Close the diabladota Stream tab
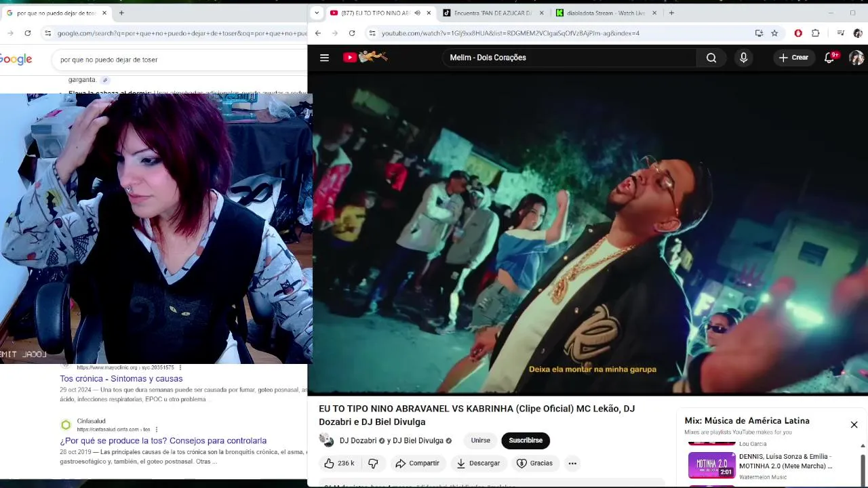Image resolution: width=868 pixels, height=488 pixels. (654, 13)
